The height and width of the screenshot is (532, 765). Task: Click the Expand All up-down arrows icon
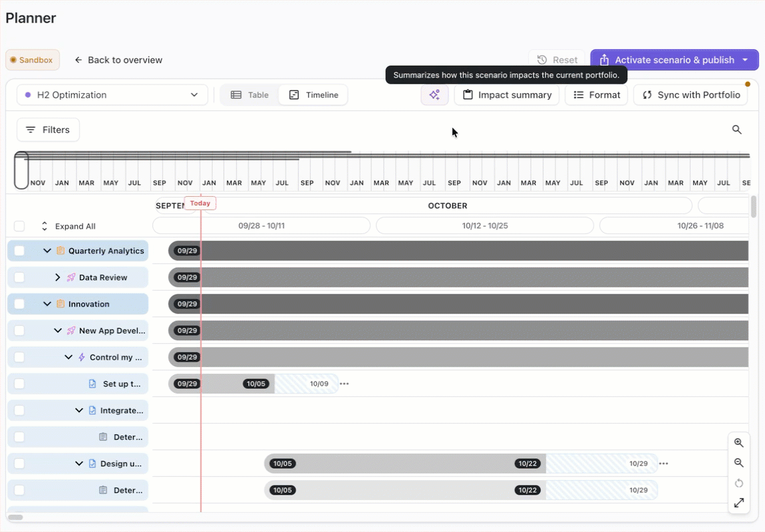pyautogui.click(x=45, y=226)
